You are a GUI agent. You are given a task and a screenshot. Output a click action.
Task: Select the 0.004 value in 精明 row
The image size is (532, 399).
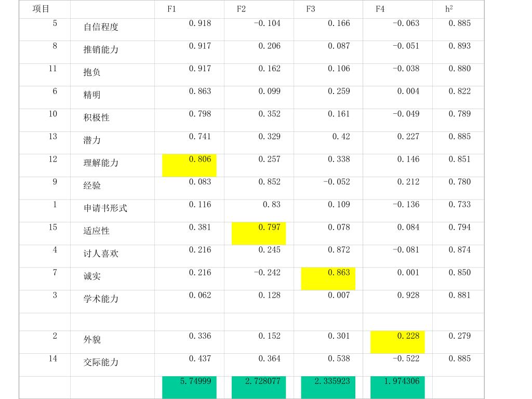click(x=408, y=91)
